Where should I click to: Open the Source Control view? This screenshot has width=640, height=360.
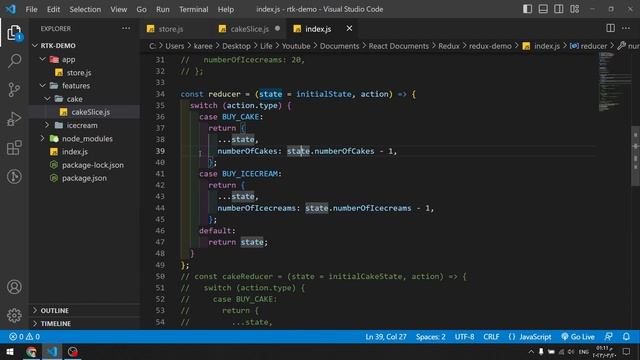tap(14, 89)
